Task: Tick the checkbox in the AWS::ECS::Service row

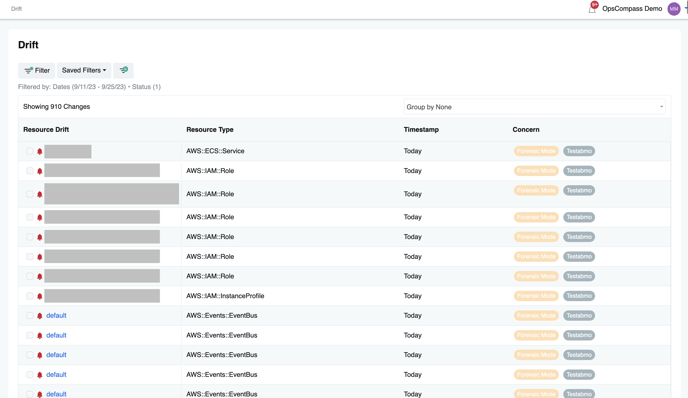Action: [x=29, y=151]
